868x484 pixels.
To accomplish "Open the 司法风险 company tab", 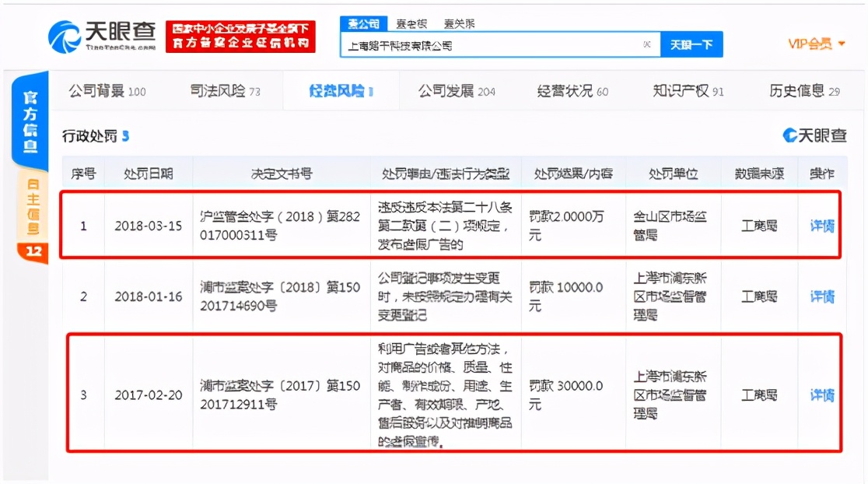I will pos(219,90).
